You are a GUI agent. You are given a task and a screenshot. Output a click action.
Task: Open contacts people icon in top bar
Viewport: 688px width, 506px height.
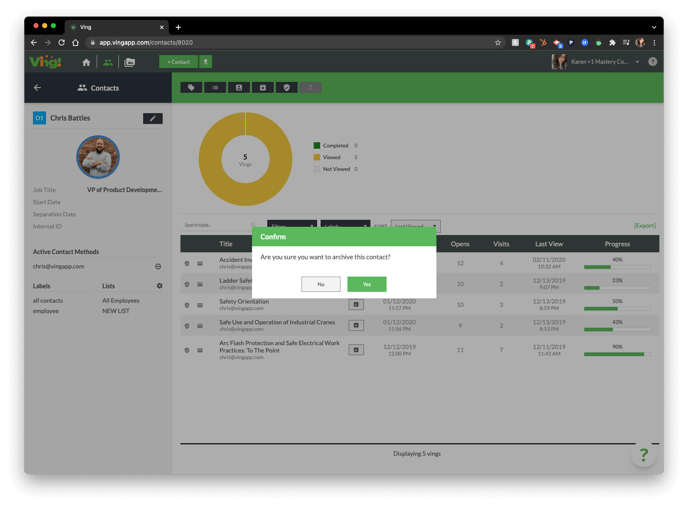click(108, 62)
